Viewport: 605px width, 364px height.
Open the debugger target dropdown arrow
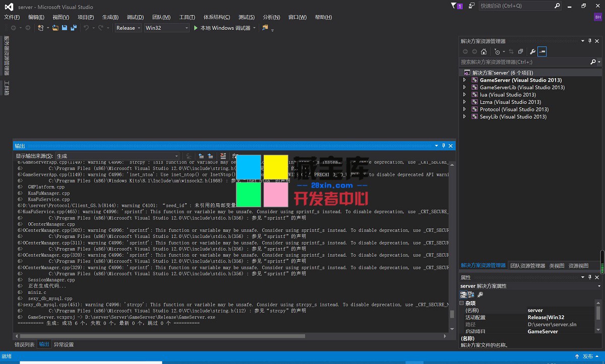pos(254,28)
